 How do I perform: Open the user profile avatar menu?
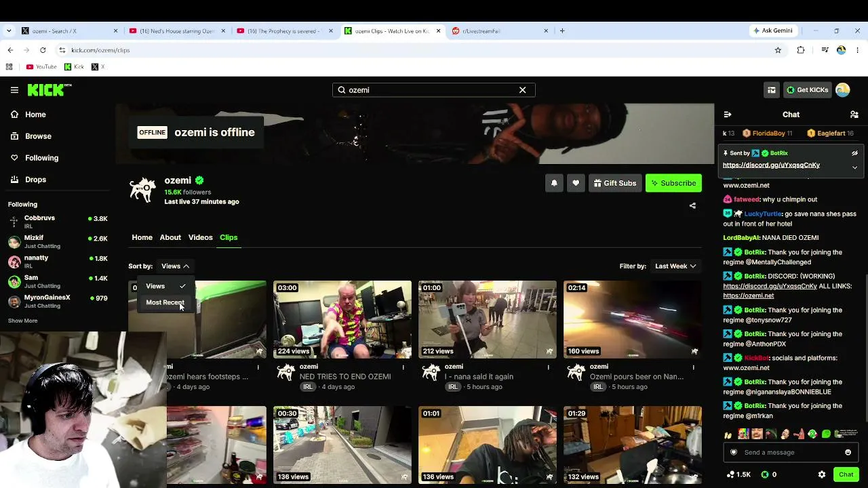click(x=843, y=89)
